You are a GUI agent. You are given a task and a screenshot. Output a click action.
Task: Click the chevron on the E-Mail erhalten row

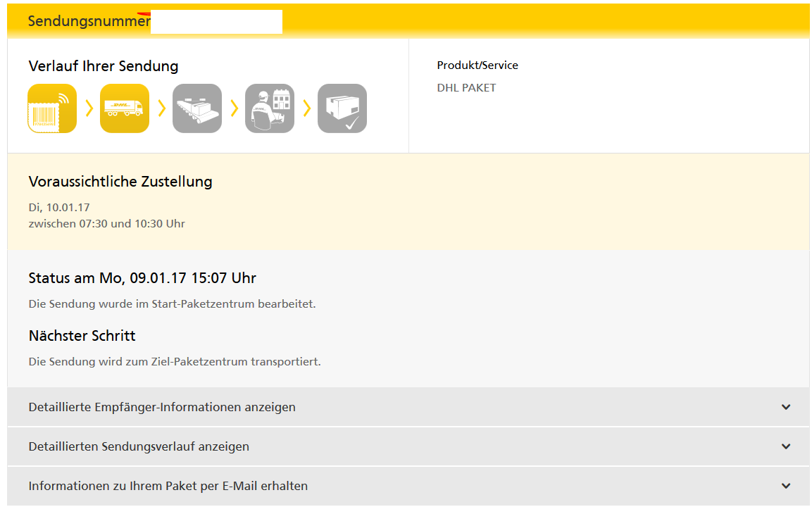[x=786, y=486]
